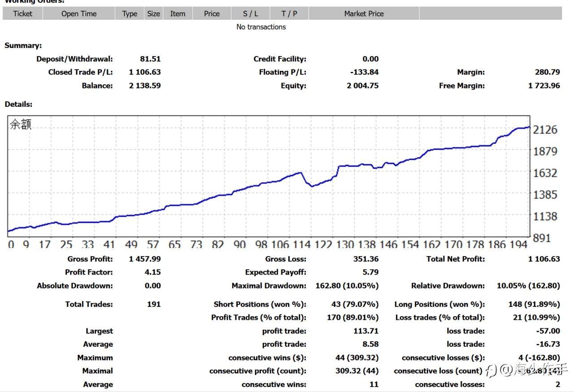The height and width of the screenshot is (392, 574).
Task: Select the Profit Factor value 4.15
Action: (152, 272)
